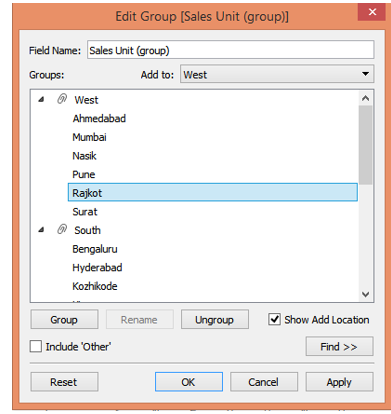Close the Edit Group dialog
The height and width of the screenshot is (414, 391).
coord(372,12)
